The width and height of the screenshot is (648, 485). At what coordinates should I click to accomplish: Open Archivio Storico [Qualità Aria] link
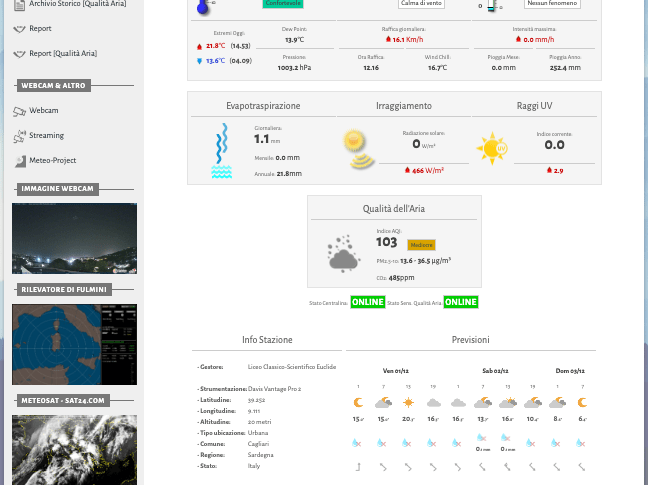coord(78,4)
